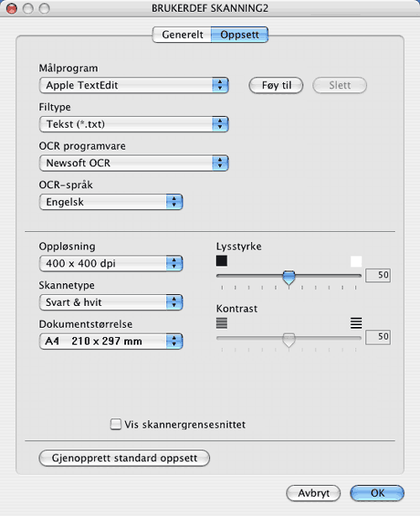
Task: Click the Lysstyrke slider handle
Action: point(289,277)
